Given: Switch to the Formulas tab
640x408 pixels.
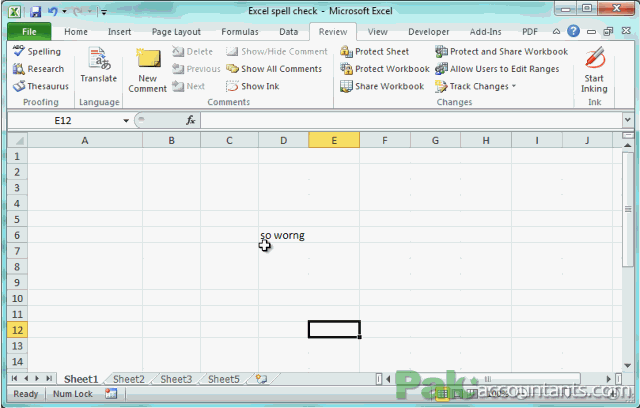Looking at the screenshot, I should 240,31.
